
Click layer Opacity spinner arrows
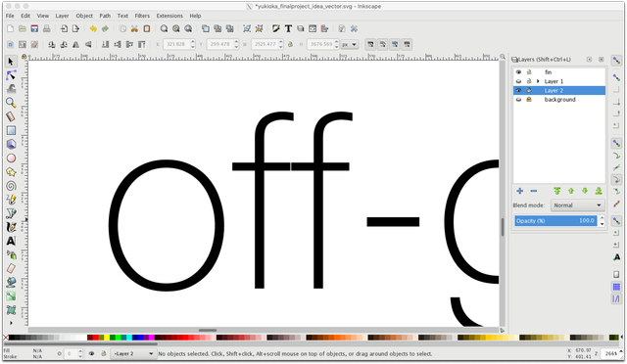(602, 220)
